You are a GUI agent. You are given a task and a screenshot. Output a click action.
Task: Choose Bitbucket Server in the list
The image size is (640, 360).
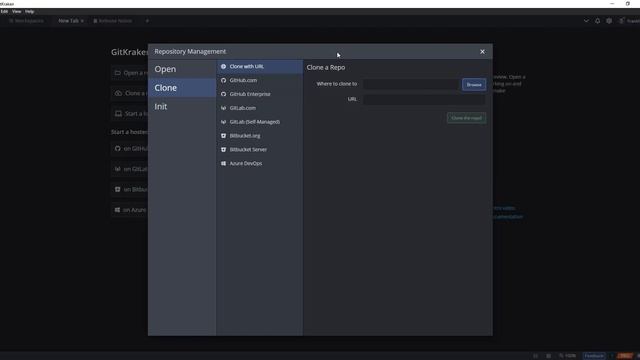260,150
